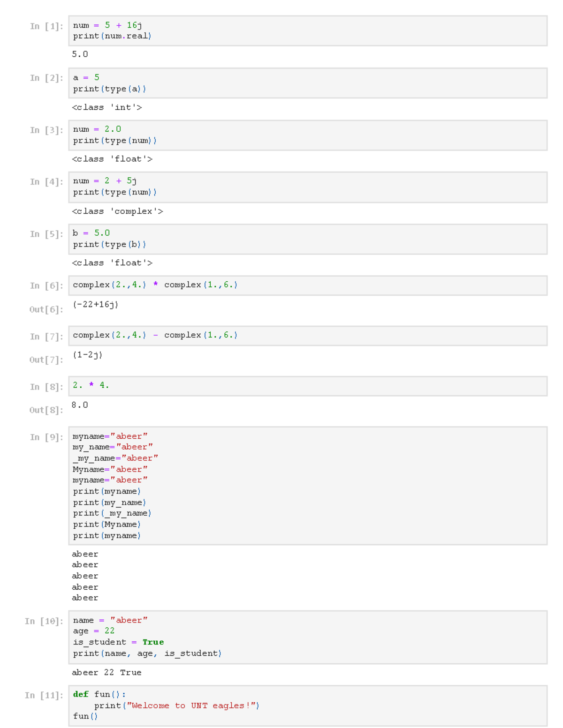The image size is (563, 728).
Task: Click the In [1] prompt label
Action: (x=46, y=26)
